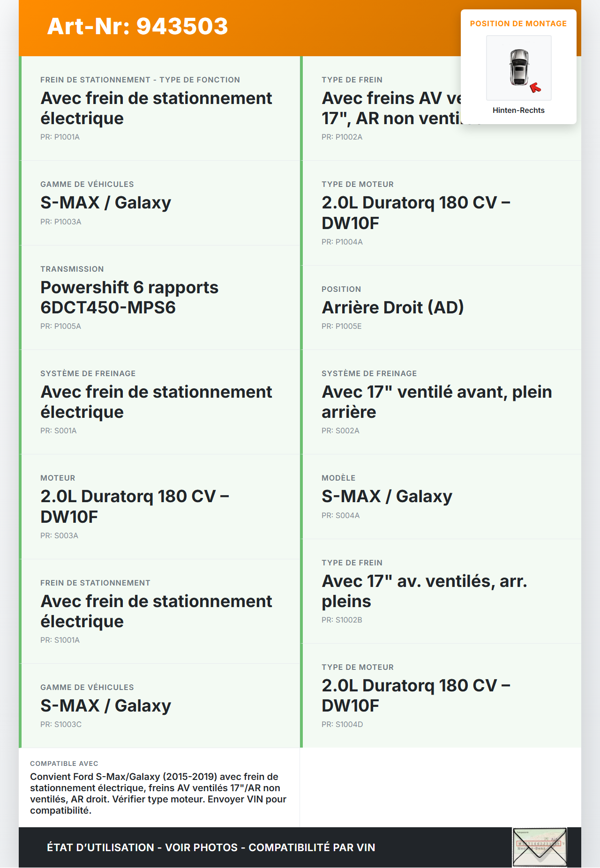
Task: Click Avec 17" ventilé avant, plein arrière
Action: (436, 402)
